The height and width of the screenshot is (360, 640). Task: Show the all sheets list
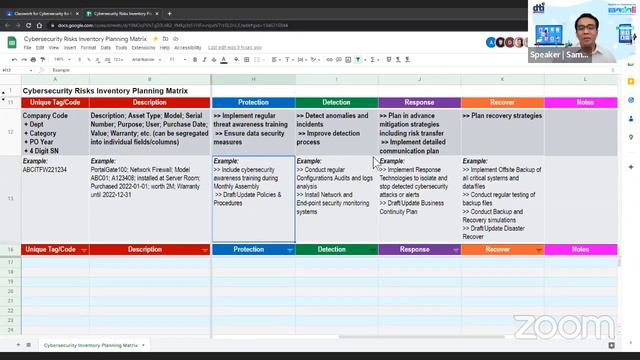[x=29, y=345]
